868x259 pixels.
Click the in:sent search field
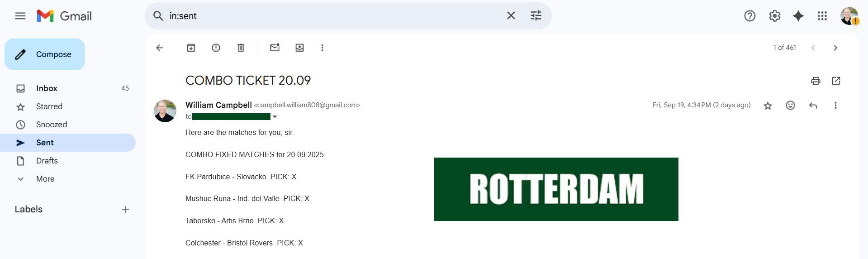[335, 16]
